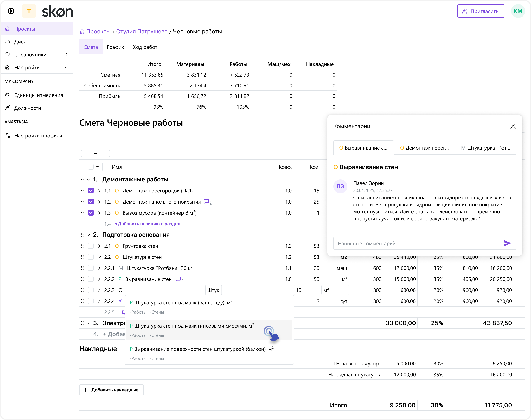Open comment bubble on Выравнивание стен row

click(178, 279)
